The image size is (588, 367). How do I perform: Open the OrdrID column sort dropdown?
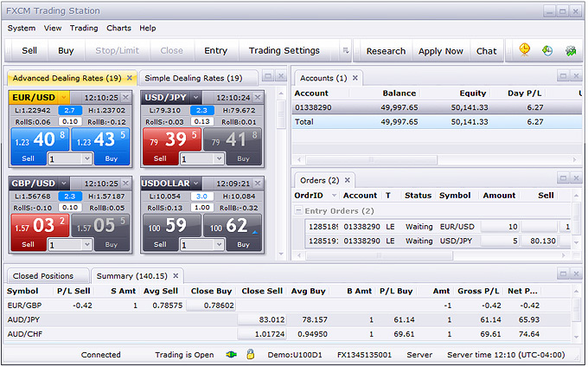(x=334, y=196)
